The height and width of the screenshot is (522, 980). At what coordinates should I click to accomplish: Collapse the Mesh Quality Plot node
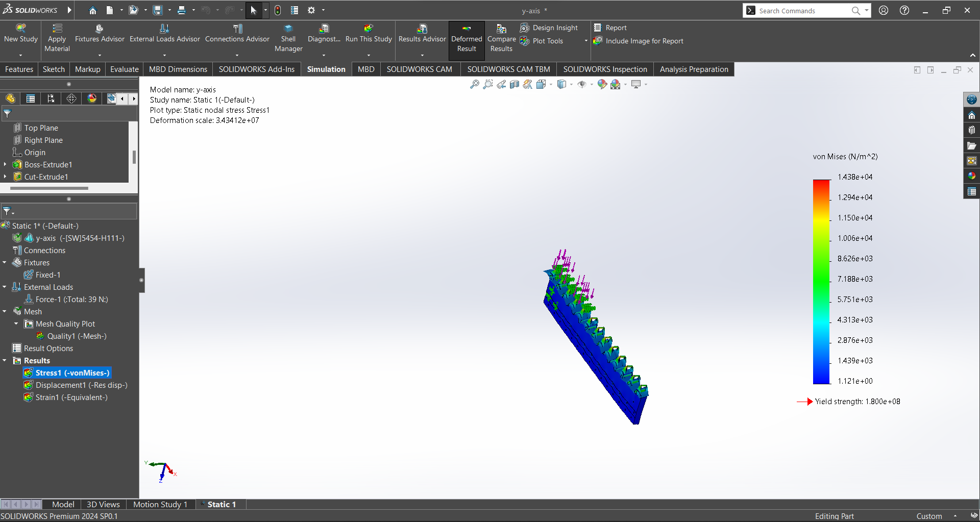point(16,324)
